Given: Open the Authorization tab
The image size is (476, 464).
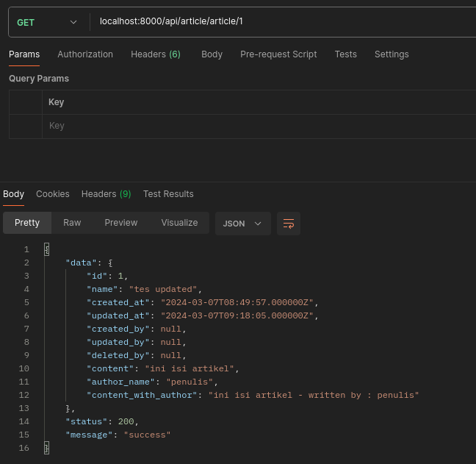Looking at the screenshot, I should point(85,54).
